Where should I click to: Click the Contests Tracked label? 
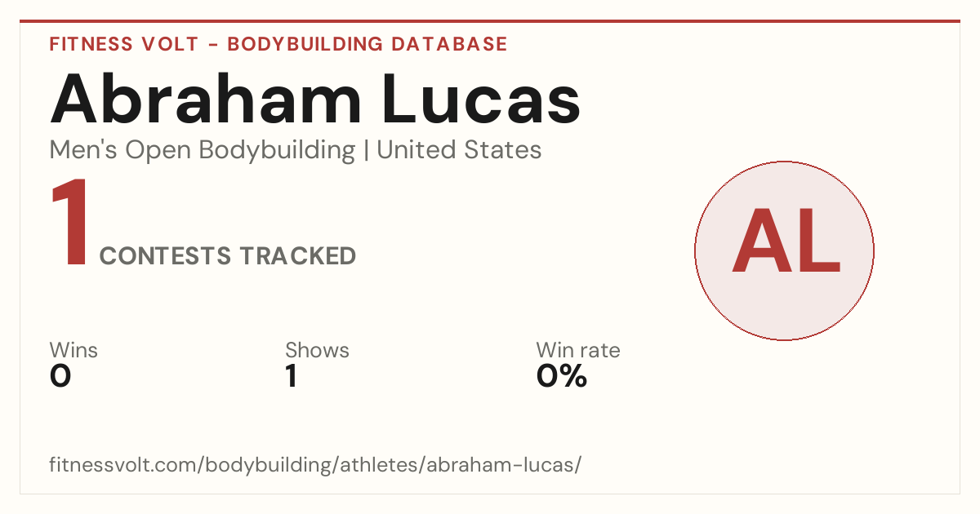point(228,256)
